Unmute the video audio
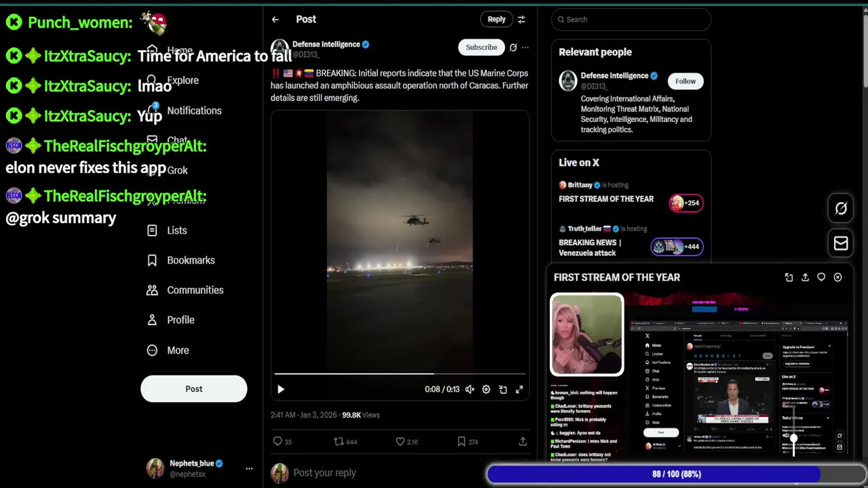The height and width of the screenshot is (488, 868). pos(470,390)
